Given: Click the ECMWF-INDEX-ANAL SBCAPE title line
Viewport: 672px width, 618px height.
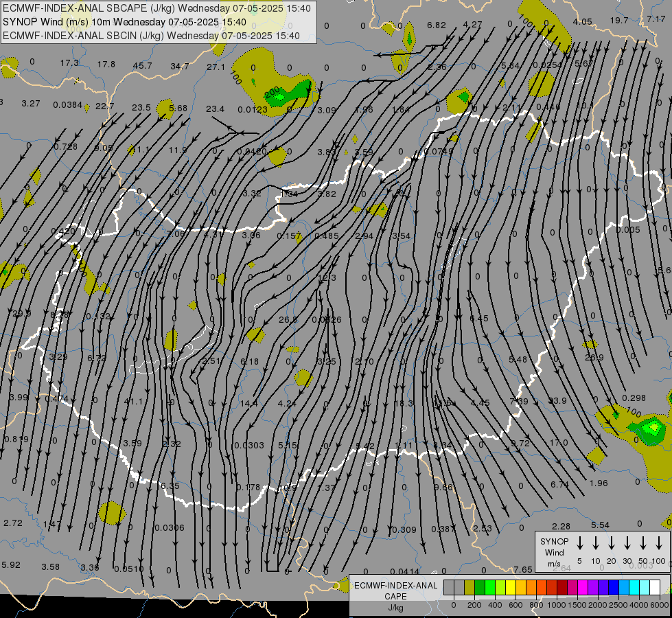Looking at the screenshot, I should pyautogui.click(x=157, y=8).
